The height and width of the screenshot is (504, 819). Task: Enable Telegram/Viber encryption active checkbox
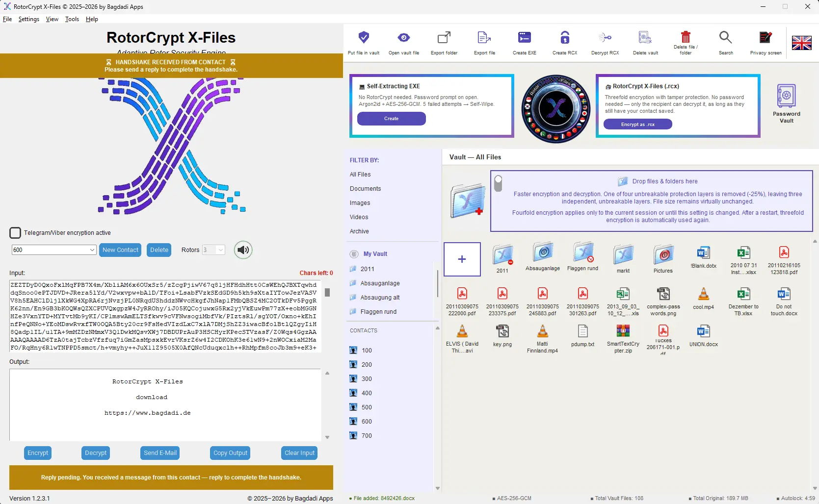[15, 233]
